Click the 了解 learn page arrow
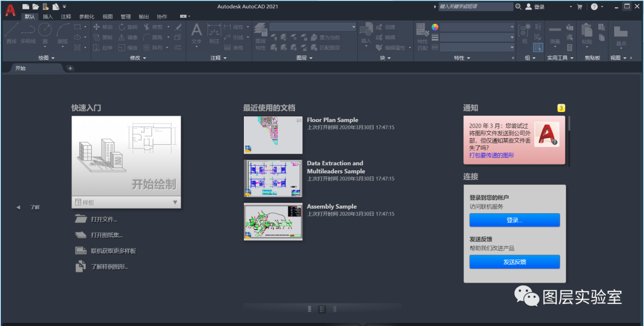Viewport: 644px width, 326px height. point(18,207)
